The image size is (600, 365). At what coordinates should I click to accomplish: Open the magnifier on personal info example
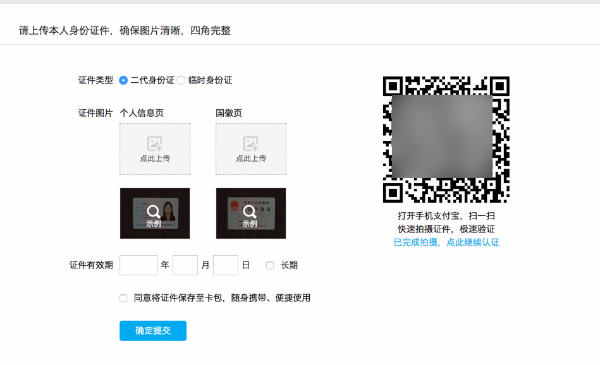tap(153, 211)
